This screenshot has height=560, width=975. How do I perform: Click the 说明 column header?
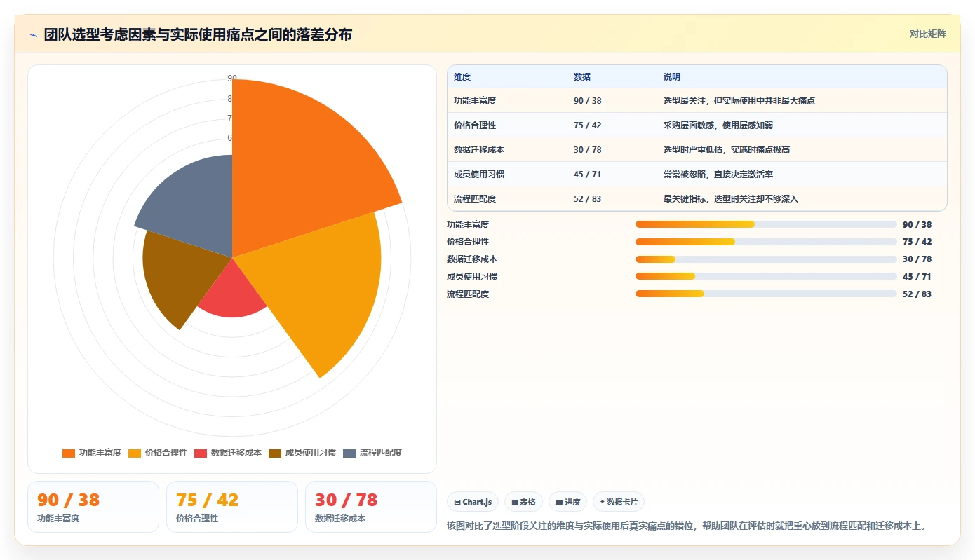672,77
